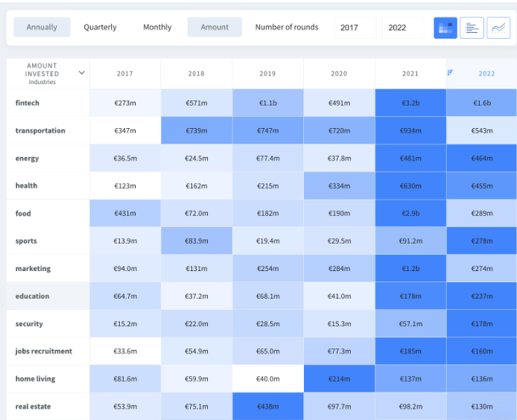Image resolution: width=517 pixels, height=420 pixels.
Task: Click the sort icon beside 2022
Action: tap(451, 73)
